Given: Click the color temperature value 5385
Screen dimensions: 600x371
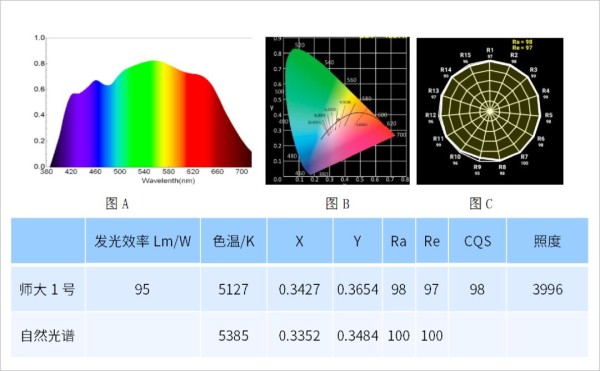Looking at the screenshot, I should coord(233,336).
